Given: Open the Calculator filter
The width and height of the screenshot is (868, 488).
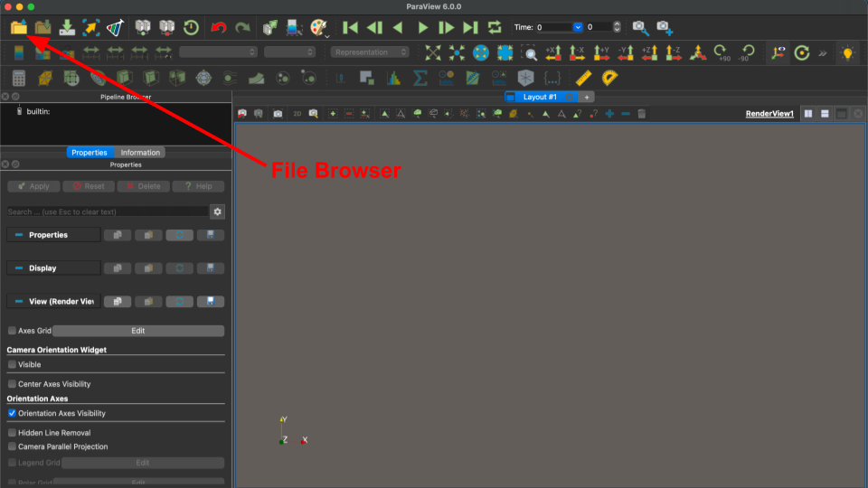Looking at the screenshot, I should coord(19,78).
